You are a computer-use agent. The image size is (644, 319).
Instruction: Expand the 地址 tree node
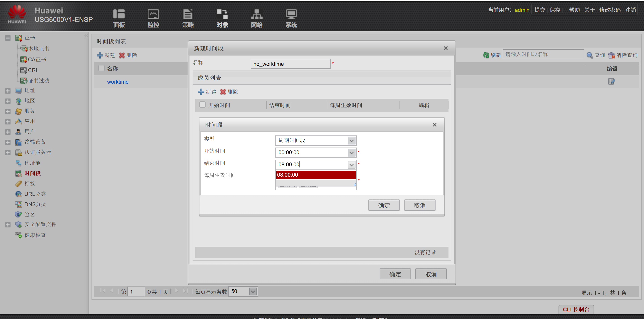click(x=8, y=91)
